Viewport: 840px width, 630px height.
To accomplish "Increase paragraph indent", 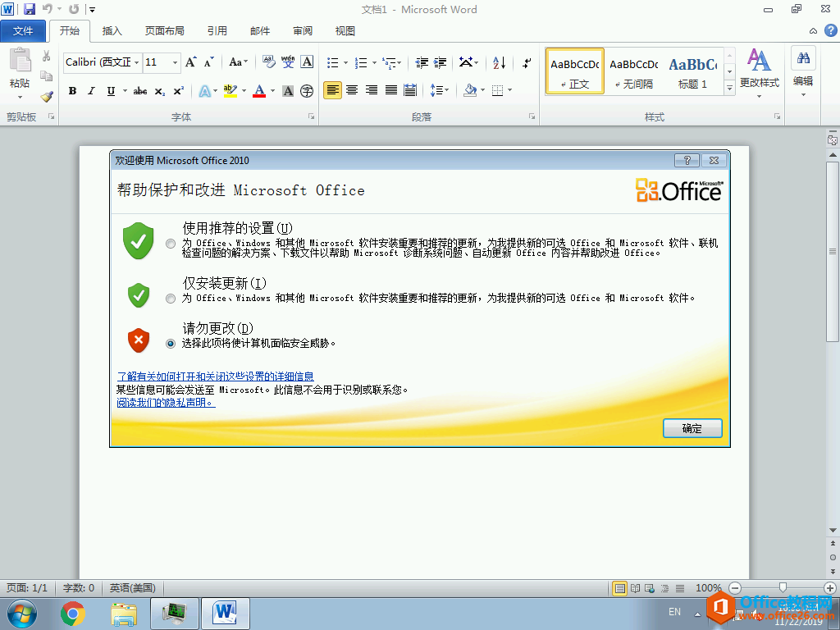I will click(441, 62).
